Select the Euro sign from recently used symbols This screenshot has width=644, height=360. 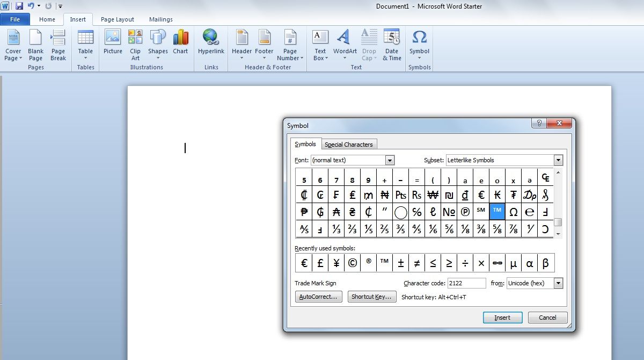click(304, 263)
